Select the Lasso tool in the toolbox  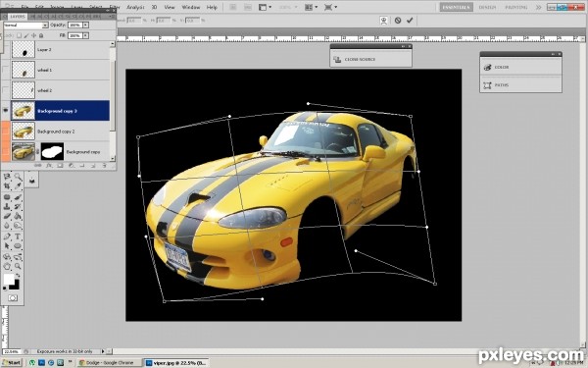coord(7,177)
